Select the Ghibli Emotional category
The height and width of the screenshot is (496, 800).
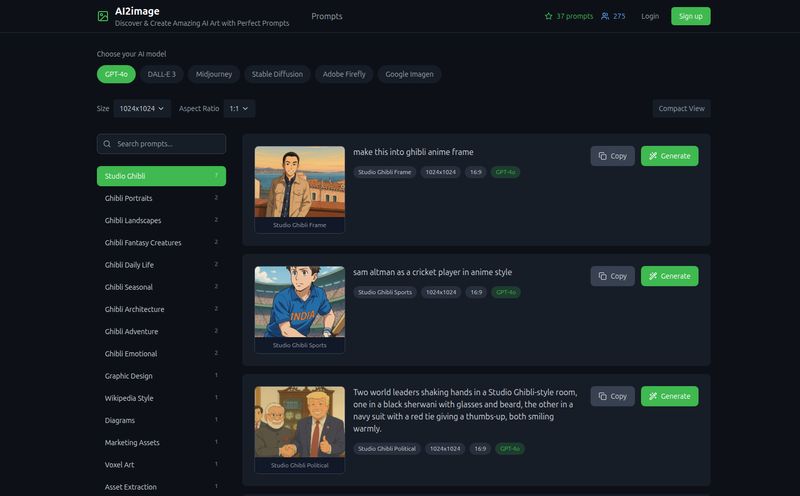click(161, 354)
